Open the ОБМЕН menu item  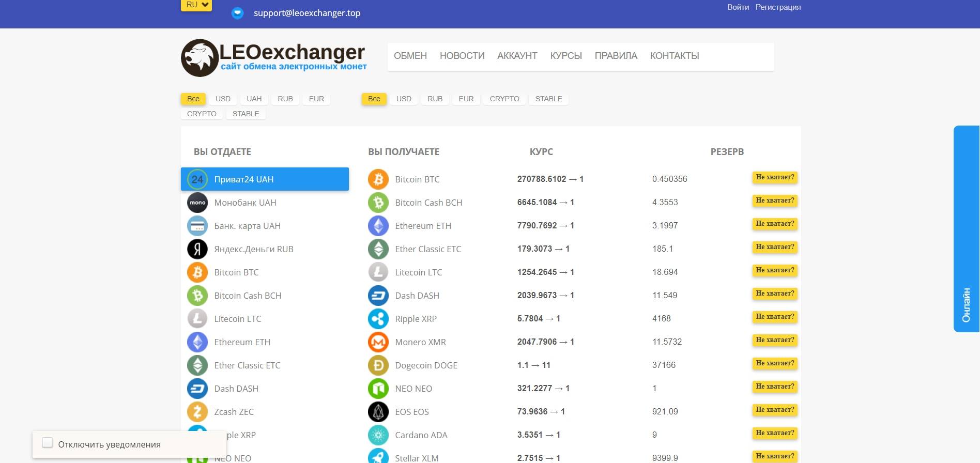click(410, 56)
